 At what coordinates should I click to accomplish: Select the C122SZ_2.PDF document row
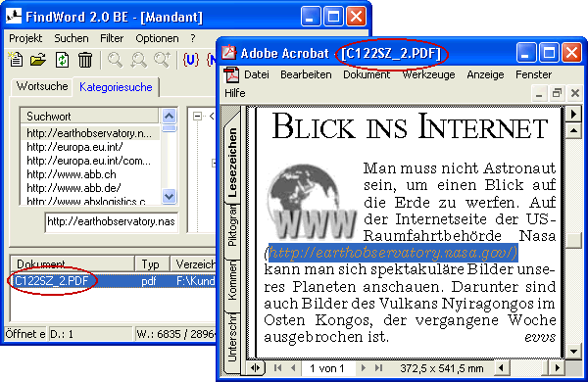click(113, 281)
